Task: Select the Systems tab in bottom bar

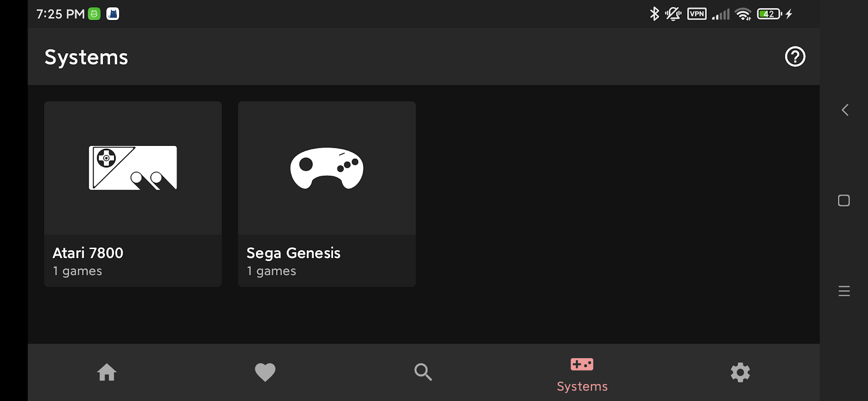Action: [582, 373]
